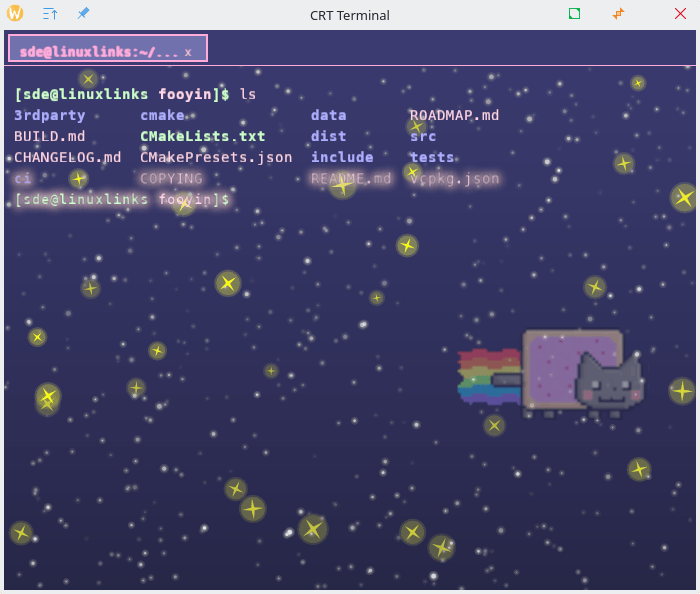Toggle the blue pin icon
Screen dimensions: 700x594
click(83, 14)
